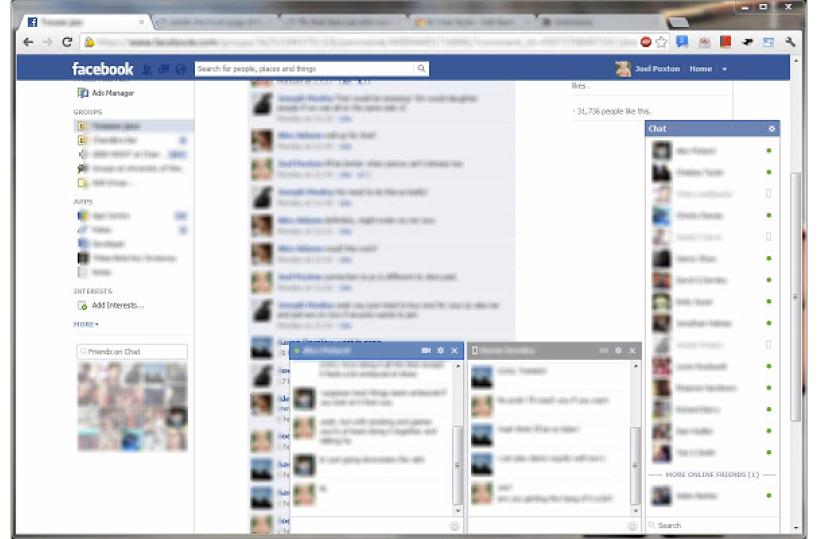818x539 pixels.
Task: Open the account dropdown arrow beside Home
Action: click(x=724, y=69)
